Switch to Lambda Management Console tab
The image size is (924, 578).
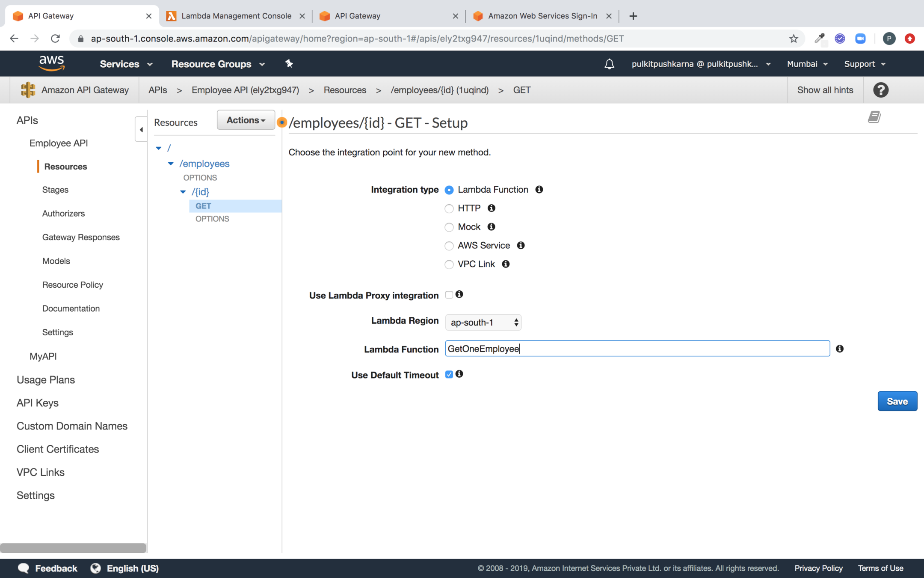coord(236,16)
